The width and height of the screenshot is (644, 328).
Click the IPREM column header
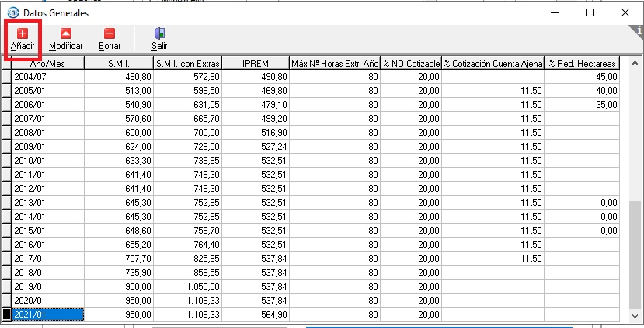coord(256,63)
